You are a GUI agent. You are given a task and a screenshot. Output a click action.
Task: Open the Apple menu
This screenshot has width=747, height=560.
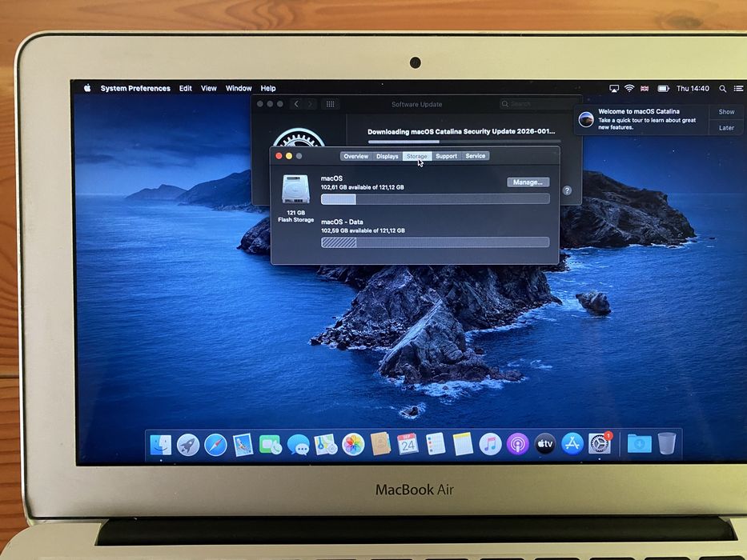click(87, 88)
